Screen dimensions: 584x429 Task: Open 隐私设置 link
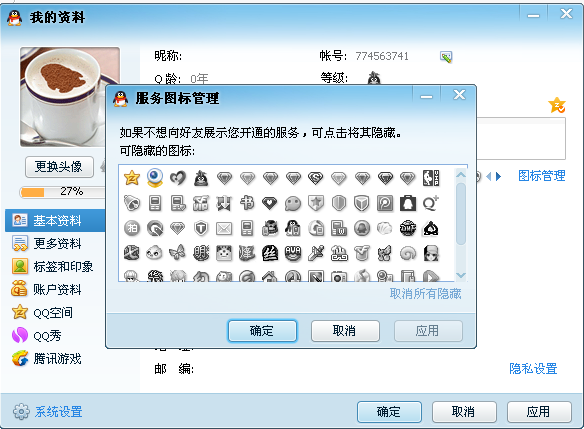click(x=533, y=369)
